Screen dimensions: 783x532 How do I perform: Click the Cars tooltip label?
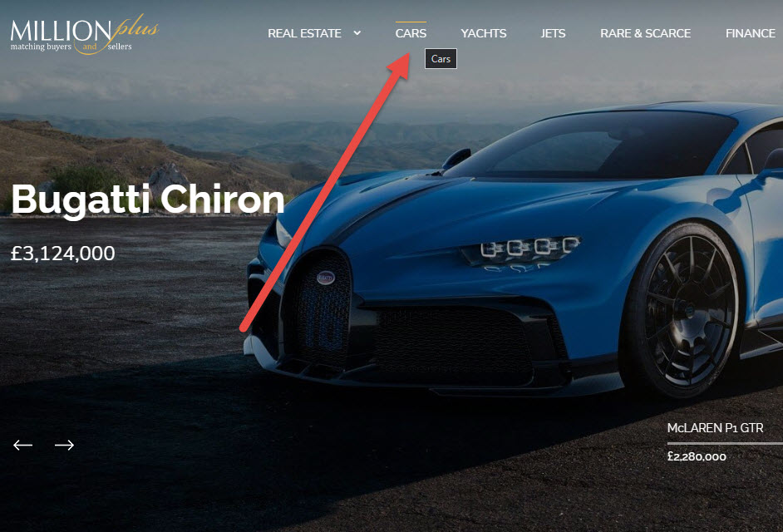(441, 59)
